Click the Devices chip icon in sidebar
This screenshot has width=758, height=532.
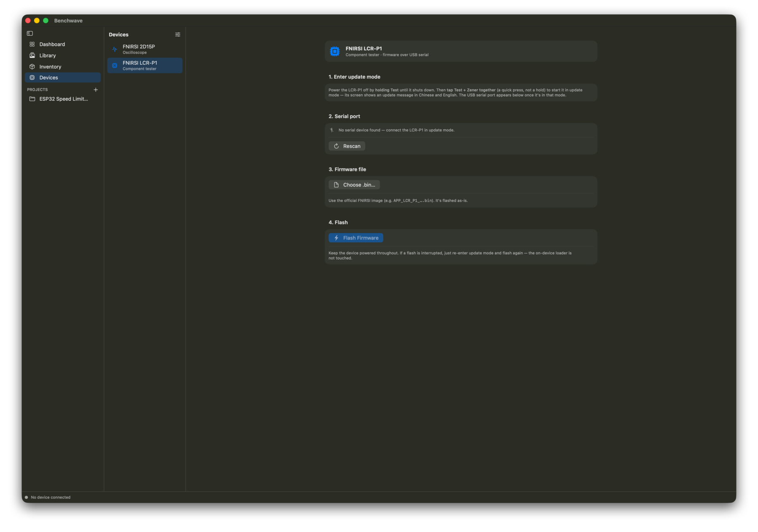[x=32, y=77]
